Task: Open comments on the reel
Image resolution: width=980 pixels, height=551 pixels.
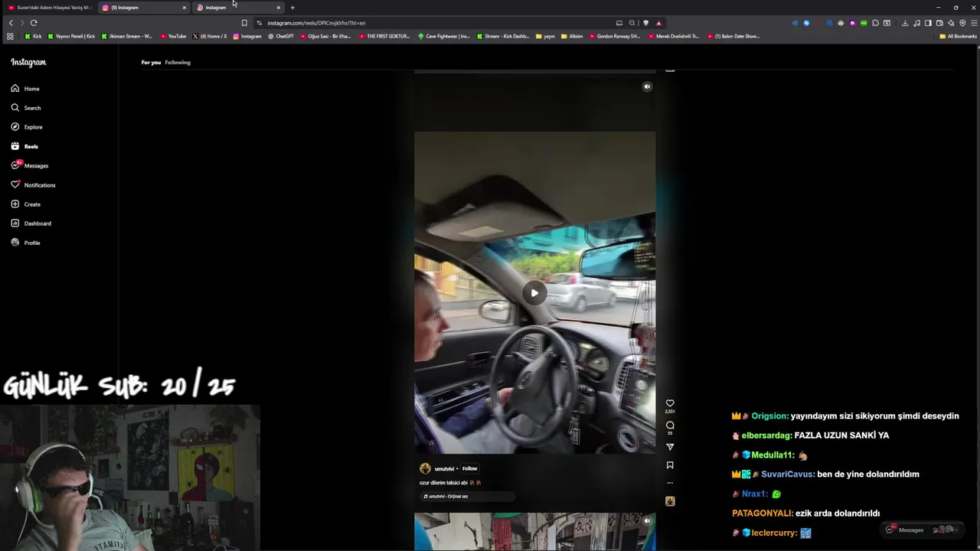Action: click(x=670, y=425)
